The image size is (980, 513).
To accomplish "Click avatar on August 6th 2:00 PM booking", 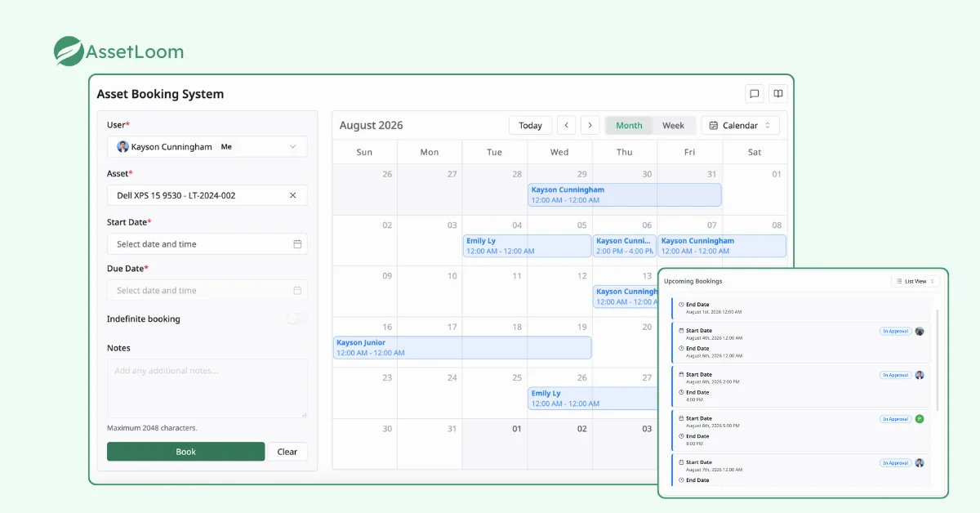I will 920,375.
